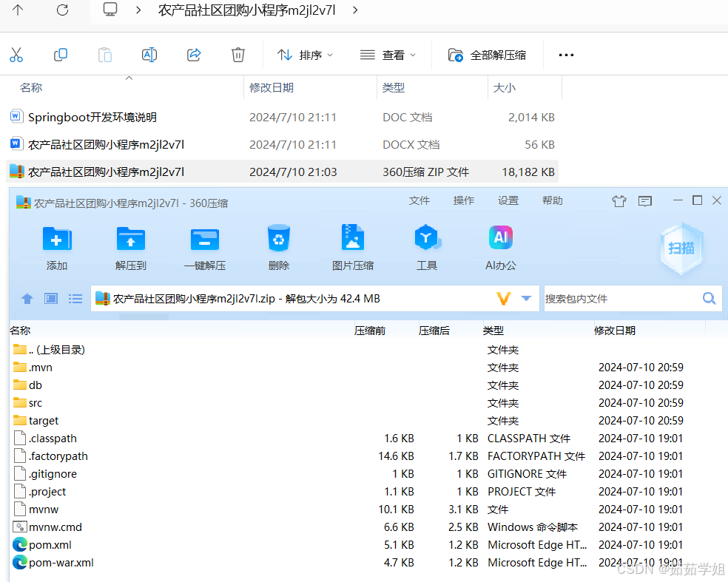Open the 查看 view dropdown
This screenshot has width=728, height=582.
388,55
